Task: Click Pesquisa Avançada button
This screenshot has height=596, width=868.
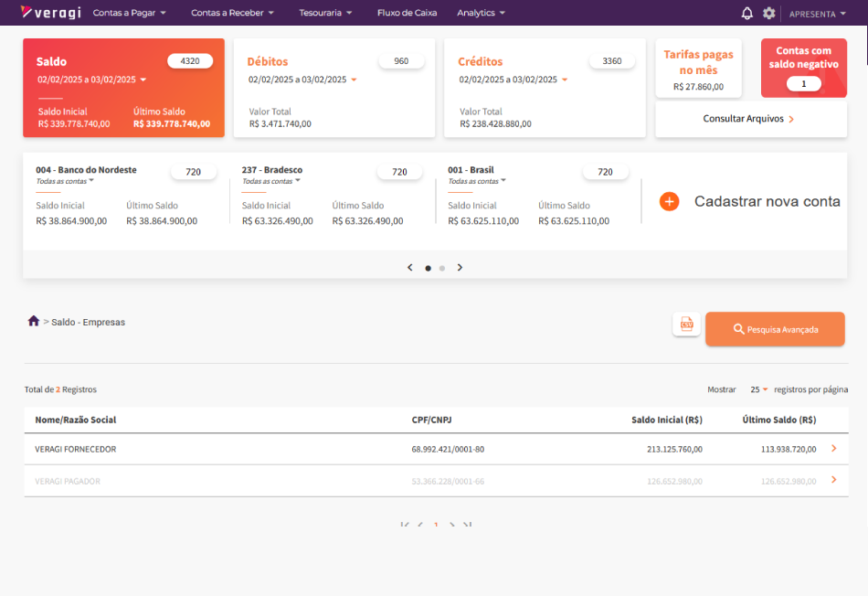Action: click(774, 329)
